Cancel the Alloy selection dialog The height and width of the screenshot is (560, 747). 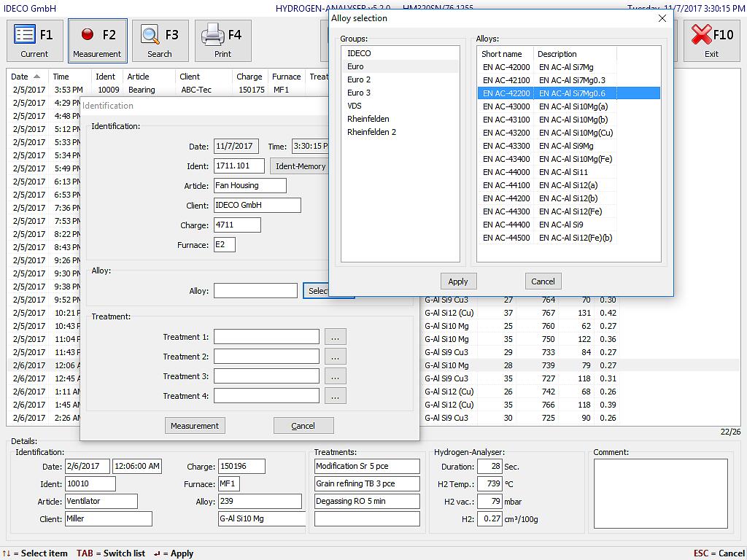543,281
